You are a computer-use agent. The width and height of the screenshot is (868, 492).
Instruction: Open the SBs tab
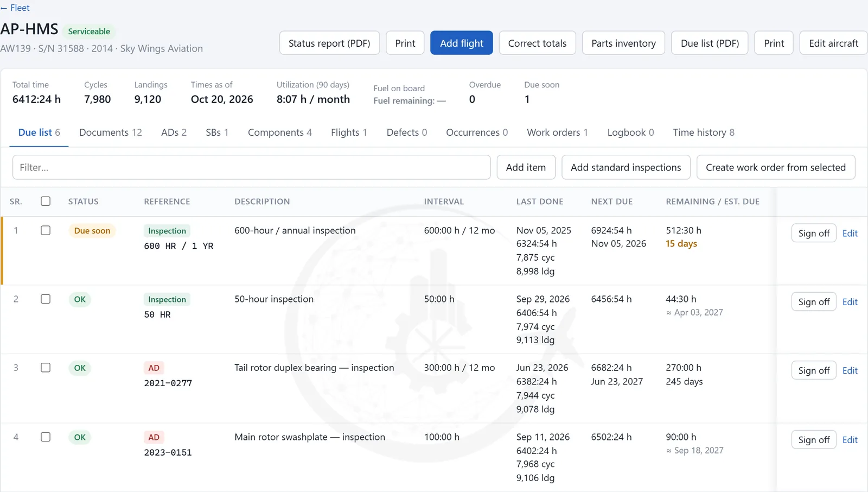point(217,133)
